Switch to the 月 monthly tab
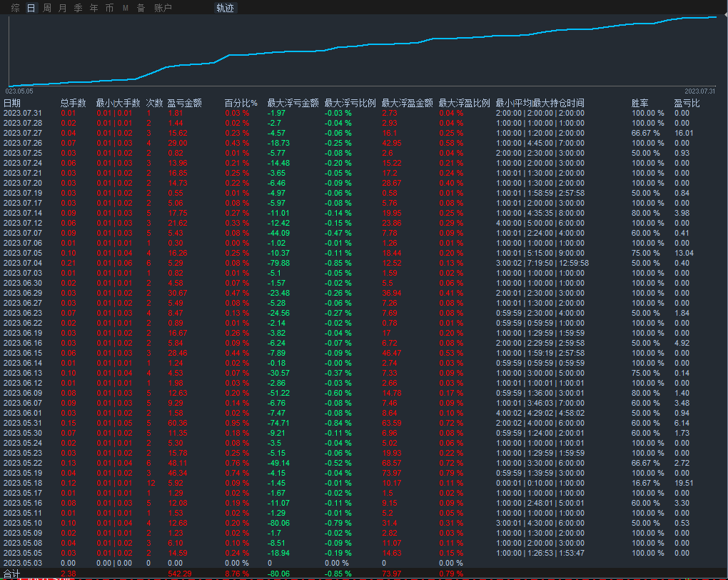The image size is (728, 580). pos(63,8)
